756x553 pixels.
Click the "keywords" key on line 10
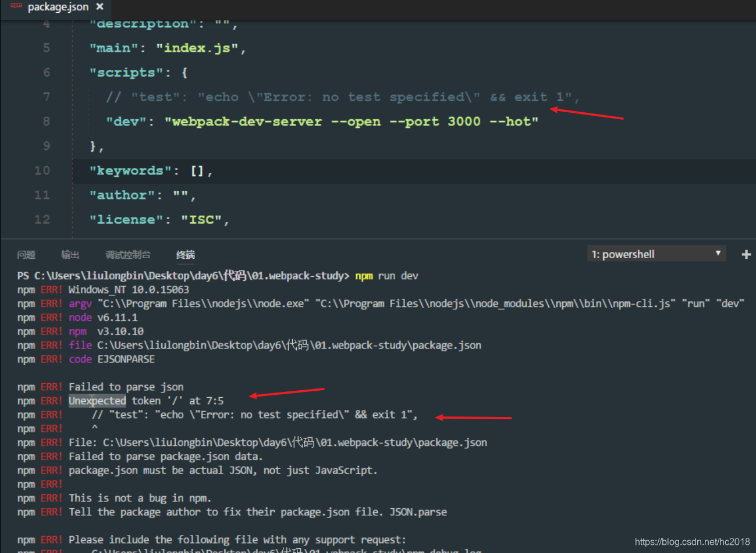[x=130, y=170]
